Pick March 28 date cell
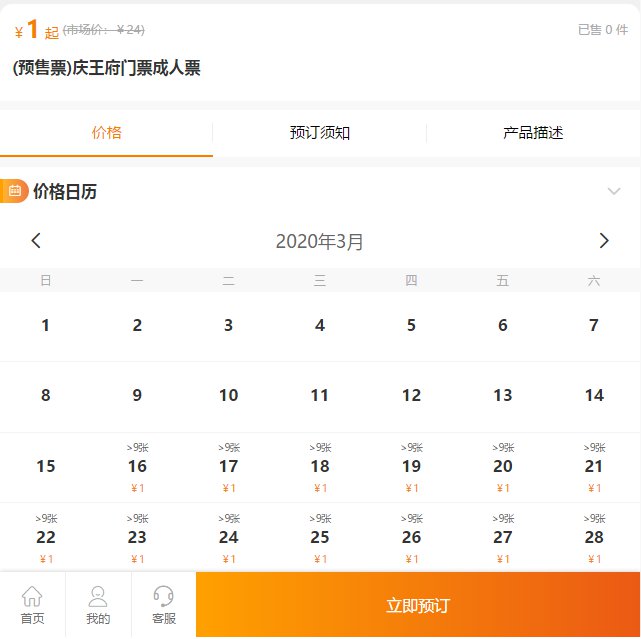 point(594,538)
